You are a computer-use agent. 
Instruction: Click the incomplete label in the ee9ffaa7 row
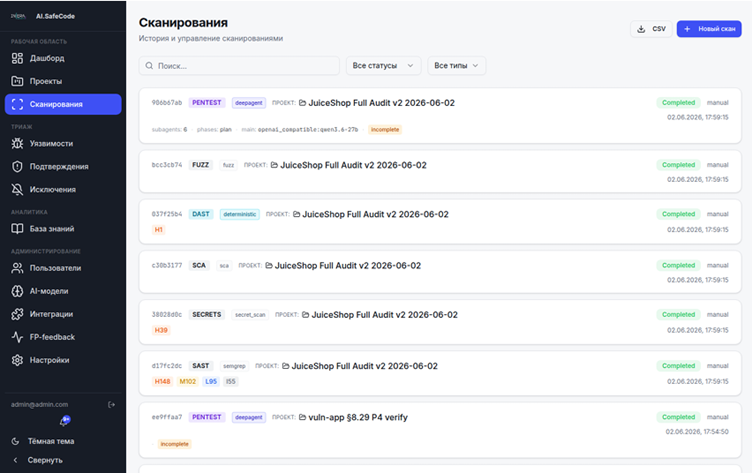pos(175,445)
